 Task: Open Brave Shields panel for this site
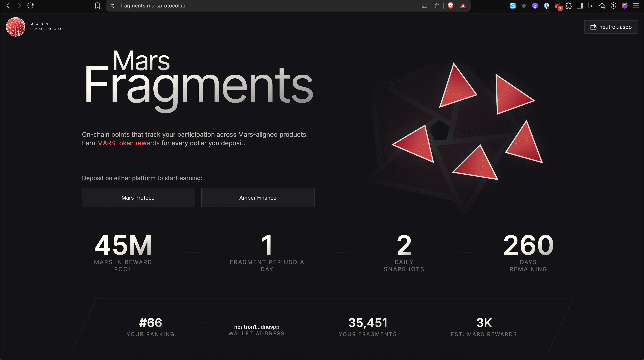point(450,6)
